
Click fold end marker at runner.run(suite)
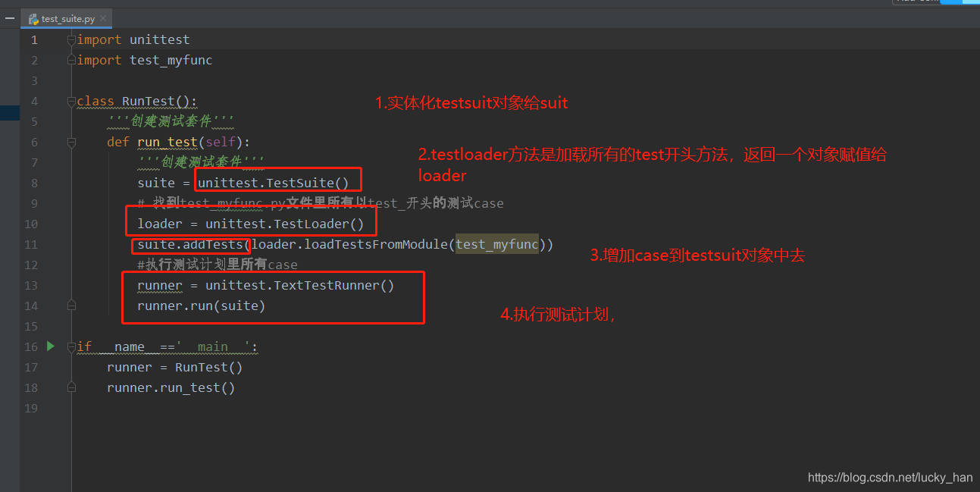tap(71, 306)
